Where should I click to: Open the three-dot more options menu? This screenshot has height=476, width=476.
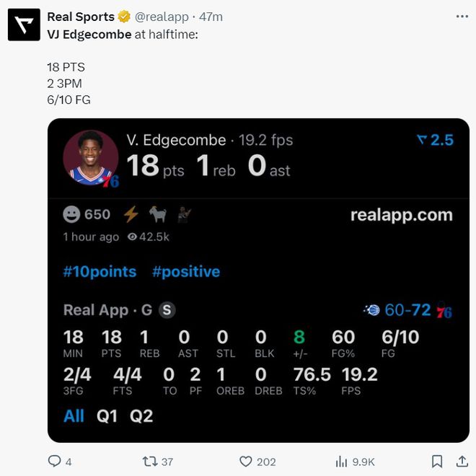coord(462,16)
